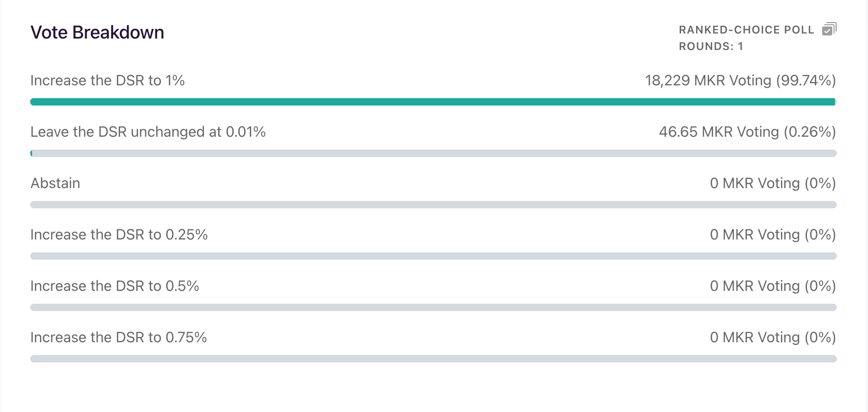Click the 0 MKR Voting text for DSR 0.75%
The width and height of the screenshot is (868, 412).
(x=773, y=337)
